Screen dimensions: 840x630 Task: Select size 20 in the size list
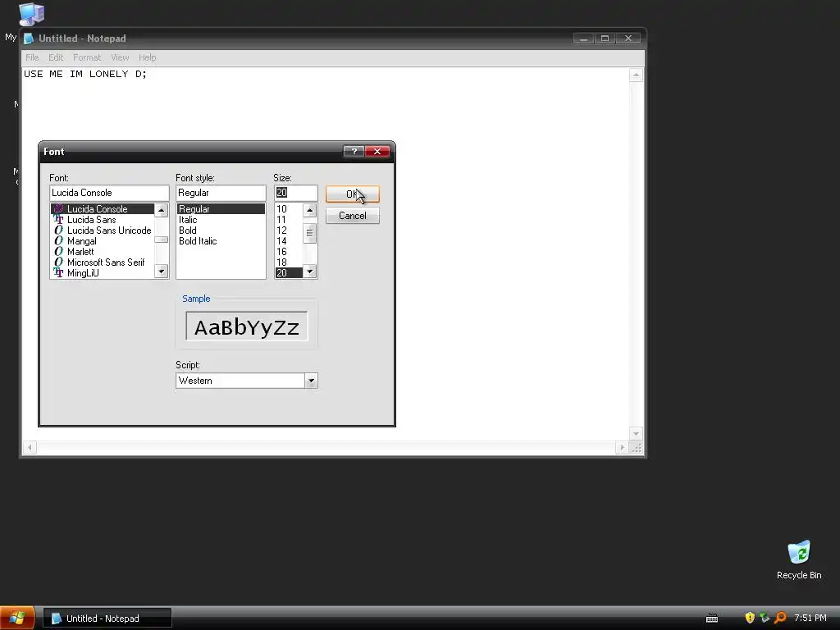click(288, 273)
